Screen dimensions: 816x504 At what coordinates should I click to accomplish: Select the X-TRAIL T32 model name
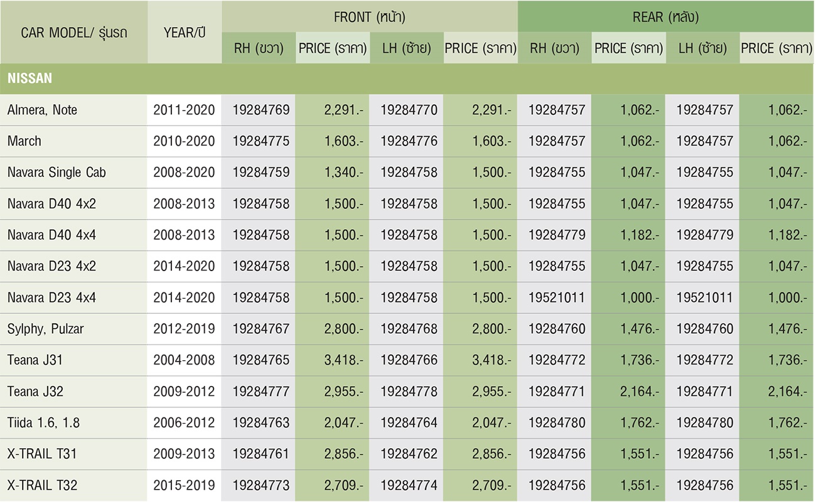(43, 485)
